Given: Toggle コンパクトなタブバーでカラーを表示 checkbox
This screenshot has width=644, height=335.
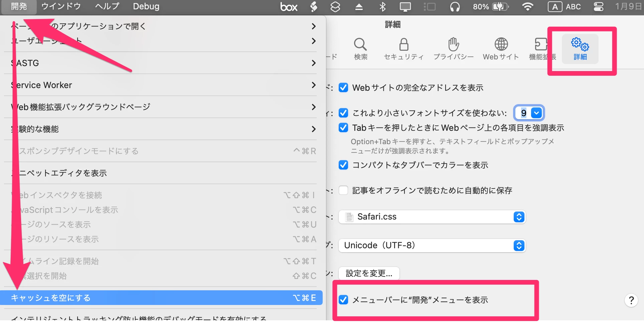Looking at the screenshot, I should (x=343, y=165).
